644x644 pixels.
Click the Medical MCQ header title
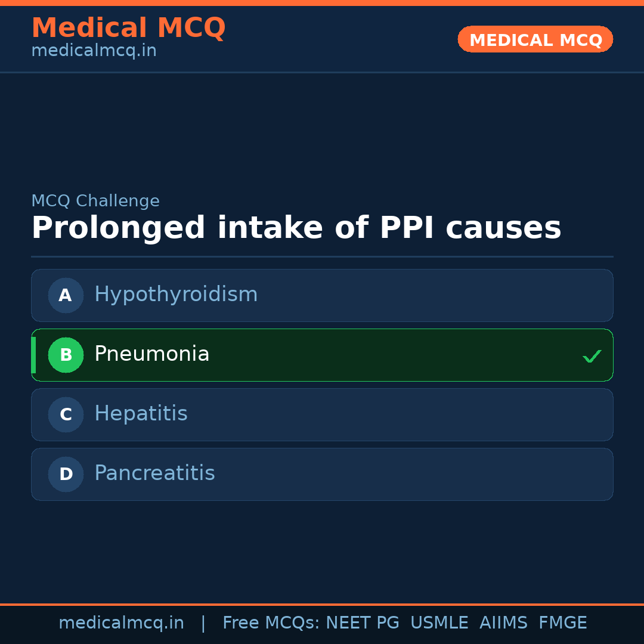(x=128, y=28)
